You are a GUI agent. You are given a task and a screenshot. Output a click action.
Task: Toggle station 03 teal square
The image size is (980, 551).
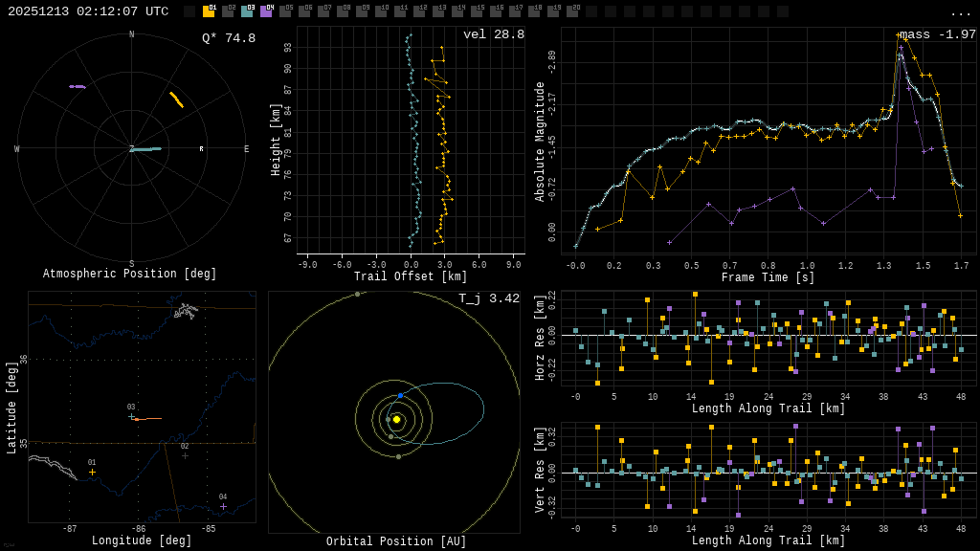coord(247,11)
